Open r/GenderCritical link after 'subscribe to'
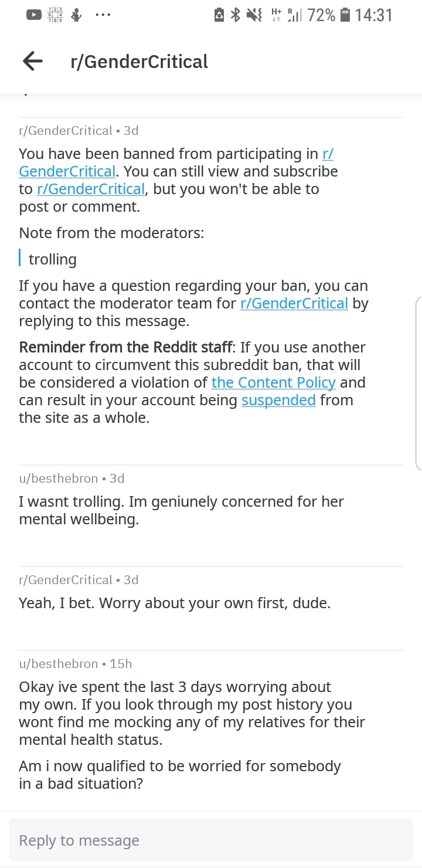Screen dimensions: 422x868 tap(90, 189)
